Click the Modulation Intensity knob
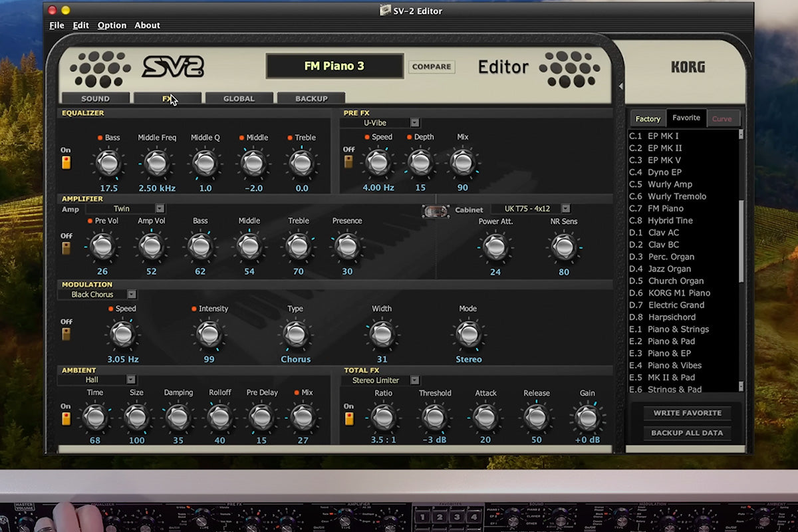798x532 pixels. tap(209, 334)
